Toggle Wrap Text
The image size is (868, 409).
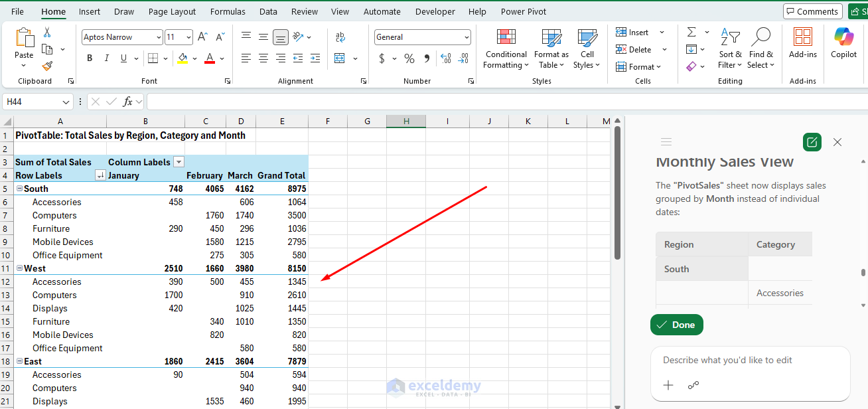[x=340, y=37]
